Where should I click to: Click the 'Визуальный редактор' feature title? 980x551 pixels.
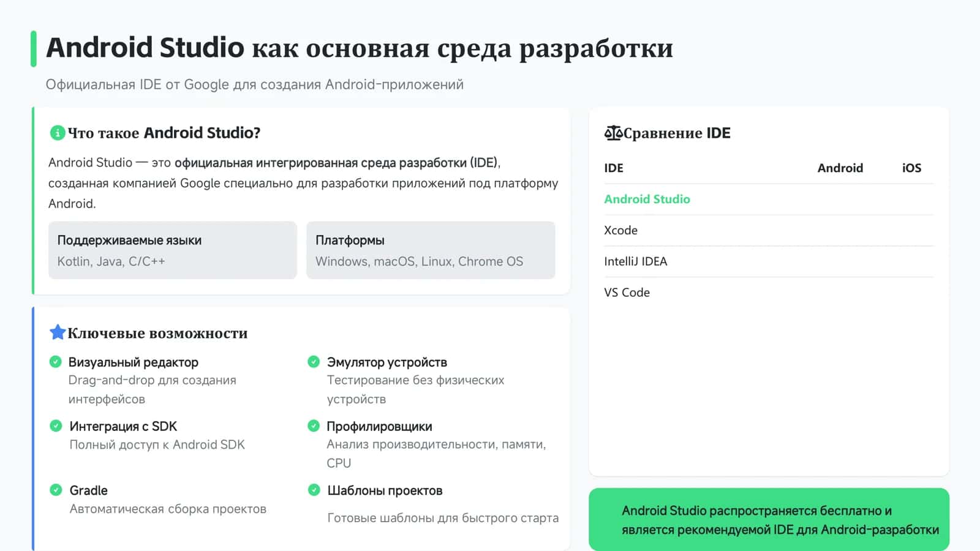(134, 362)
